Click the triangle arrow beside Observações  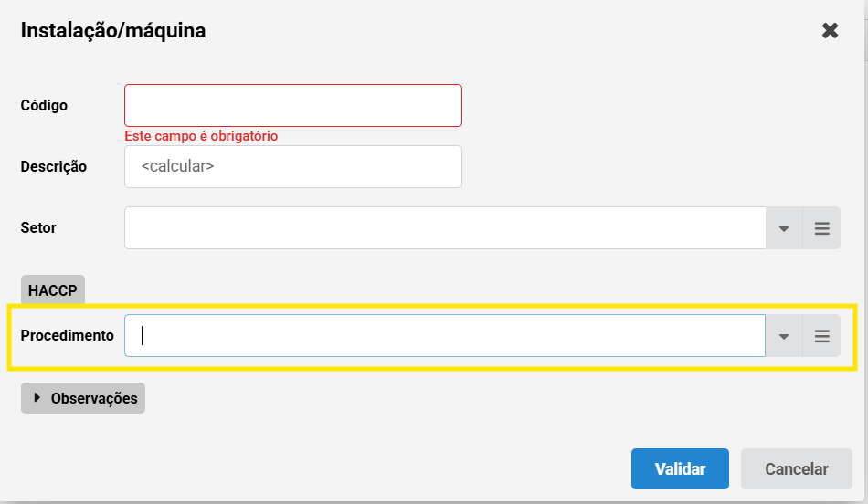pyautogui.click(x=37, y=398)
